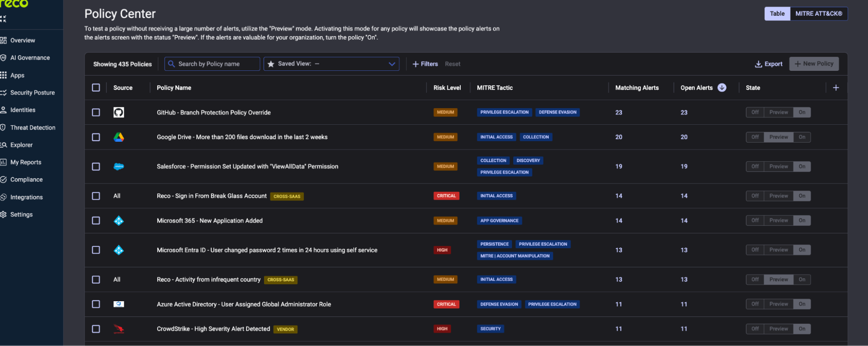Click the GitHub source icon

pos(119,113)
